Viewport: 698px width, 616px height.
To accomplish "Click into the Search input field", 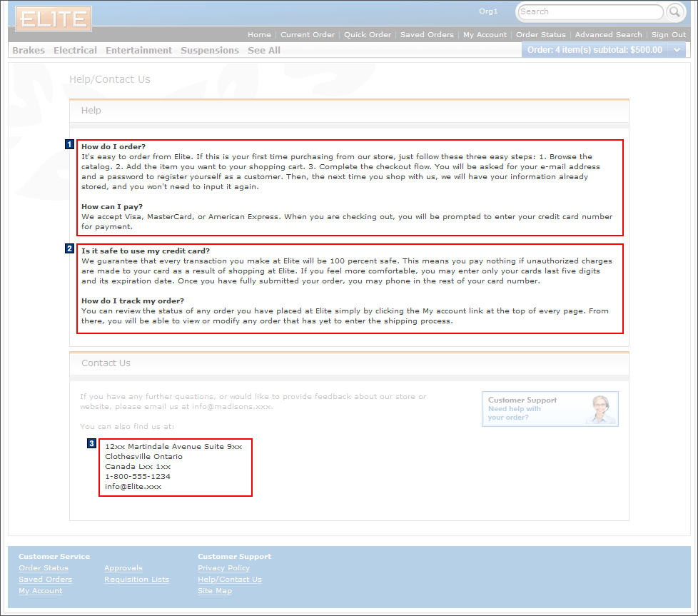I will pyautogui.click(x=590, y=12).
